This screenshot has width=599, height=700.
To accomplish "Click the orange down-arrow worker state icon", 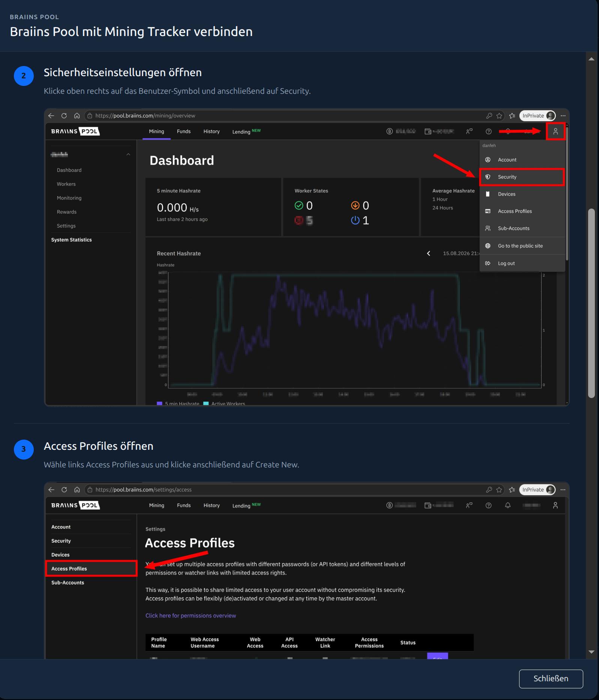I will point(355,206).
